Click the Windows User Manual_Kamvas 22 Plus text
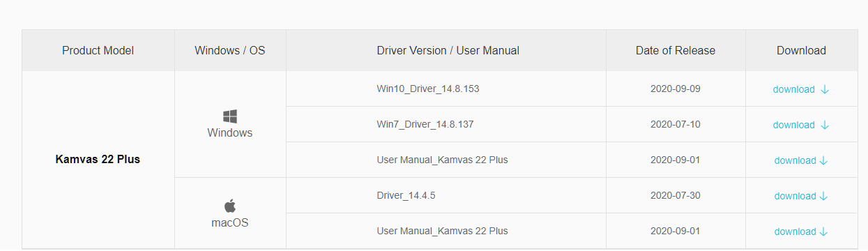868x251 pixels. (x=442, y=160)
